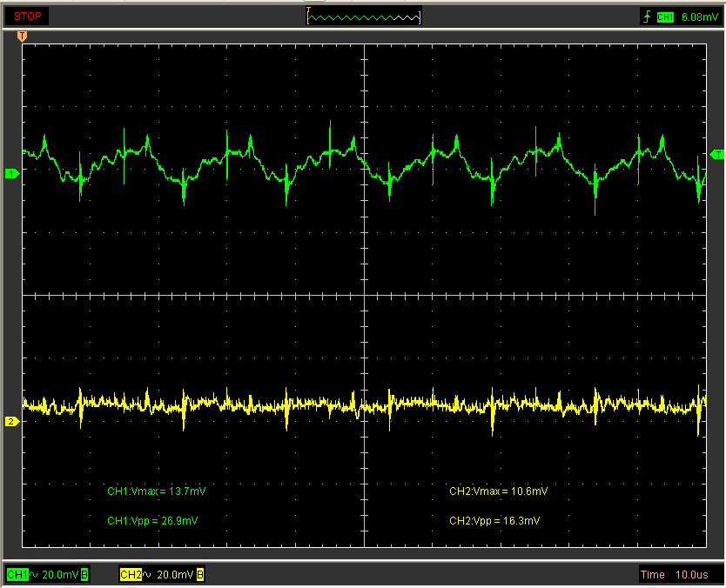Click the CH2 bandwidth limit B icon
This screenshot has height=588, width=726.
point(200,575)
